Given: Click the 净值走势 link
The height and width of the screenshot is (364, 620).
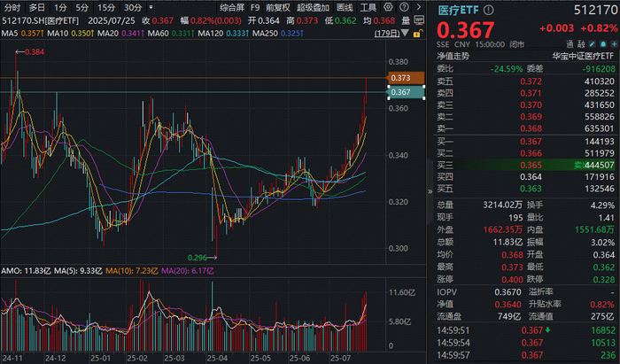Looking at the screenshot, I should [453, 56].
